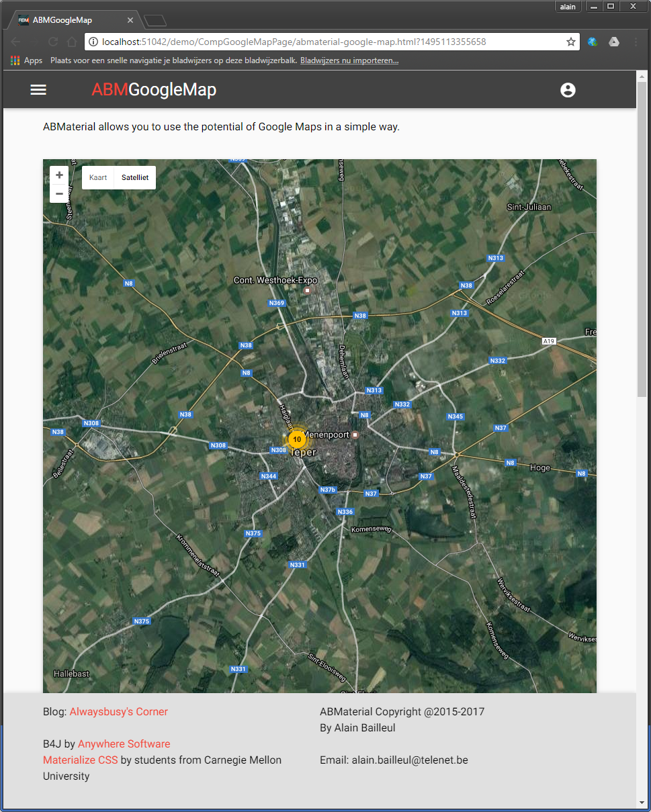Open the Materialize CSS link

81,760
